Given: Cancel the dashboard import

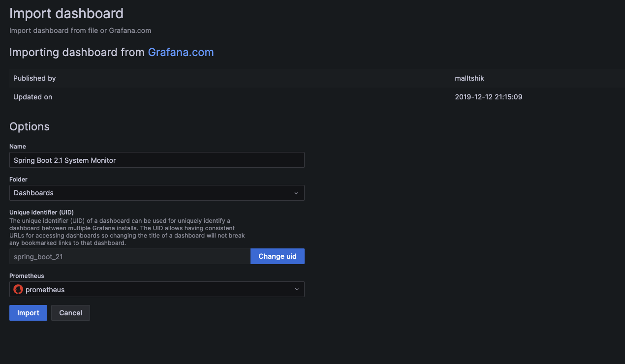Looking at the screenshot, I should tap(70, 313).
